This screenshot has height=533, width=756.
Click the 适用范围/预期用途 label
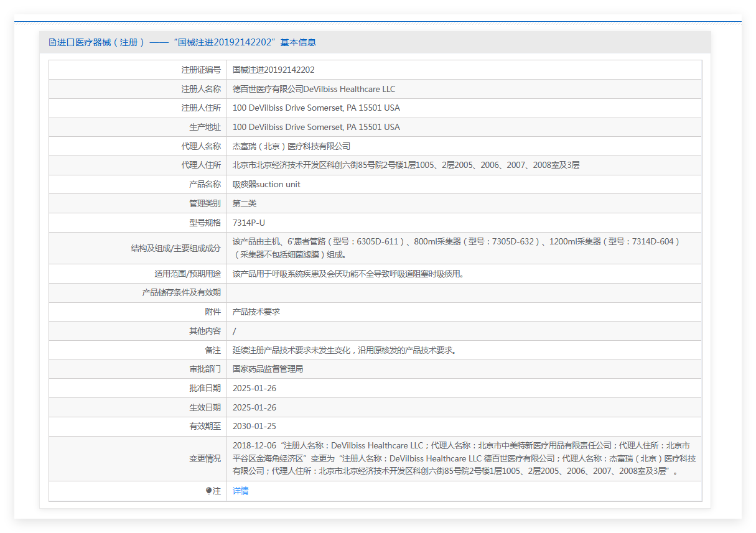[x=187, y=274]
